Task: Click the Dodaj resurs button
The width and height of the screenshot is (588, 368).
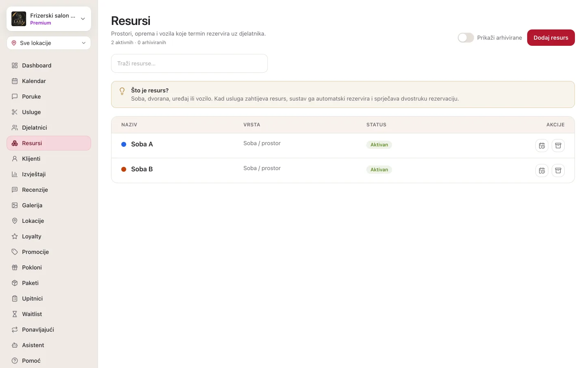Action: point(551,38)
